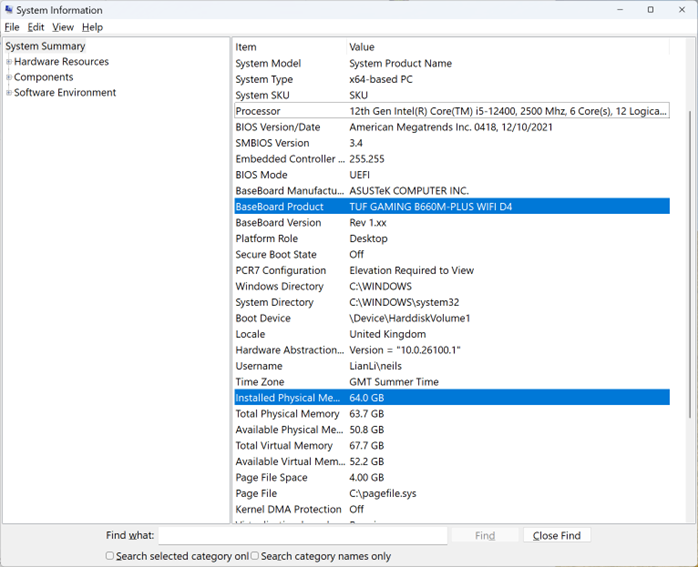Select the Software Environment tree label
Viewport: 698px width, 567px height.
pyautogui.click(x=65, y=92)
